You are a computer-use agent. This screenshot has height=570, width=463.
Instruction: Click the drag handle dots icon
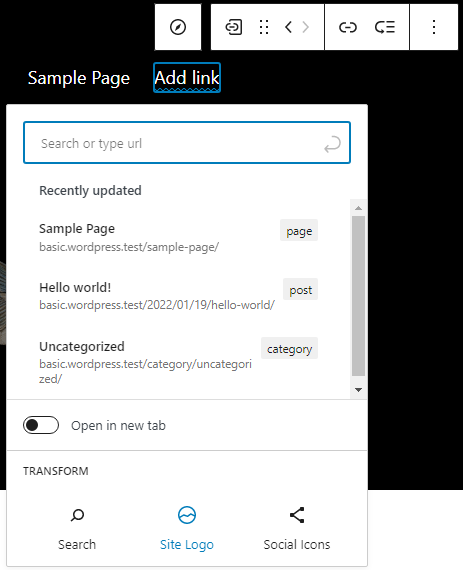tap(264, 27)
